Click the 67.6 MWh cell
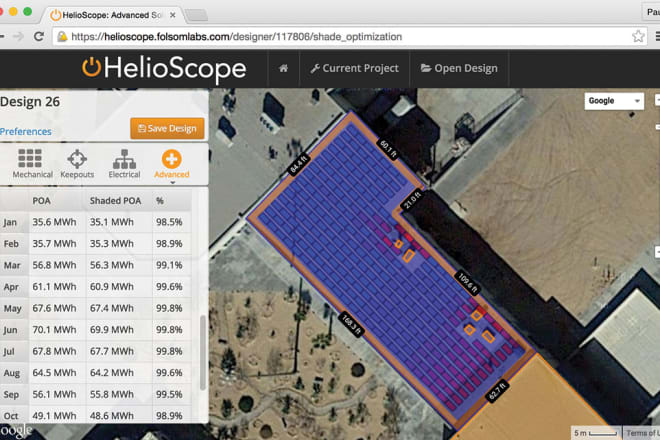 click(54, 308)
